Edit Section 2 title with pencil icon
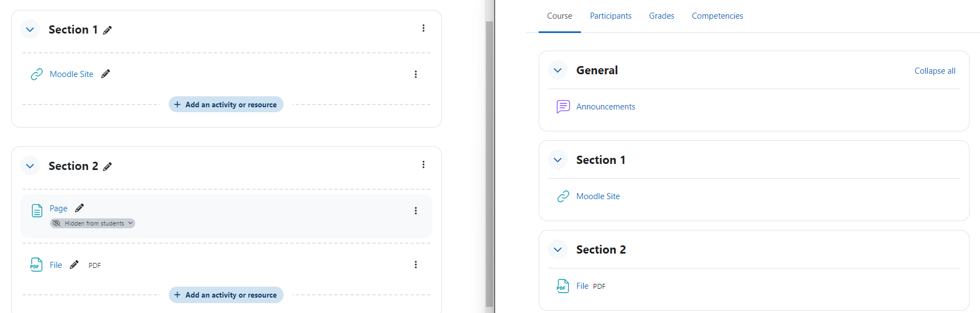This screenshot has height=313, width=980. [108, 166]
